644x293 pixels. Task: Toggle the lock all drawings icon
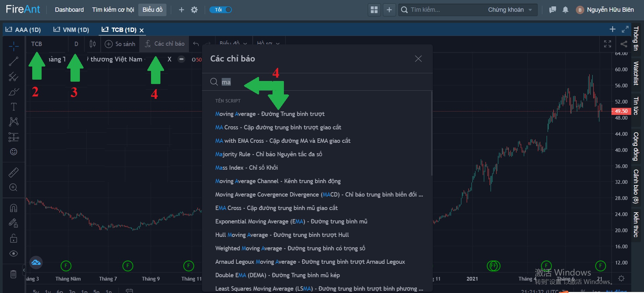coord(13,239)
